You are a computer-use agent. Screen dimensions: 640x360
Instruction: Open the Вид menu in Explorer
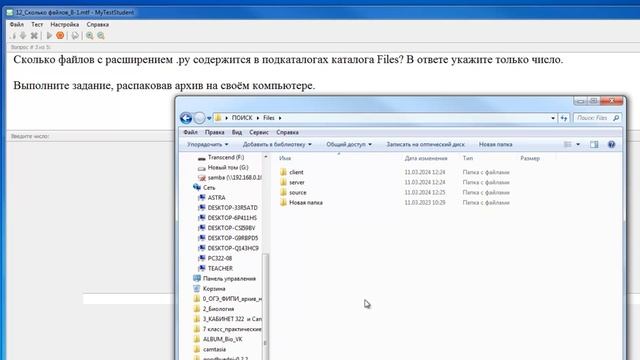237,132
